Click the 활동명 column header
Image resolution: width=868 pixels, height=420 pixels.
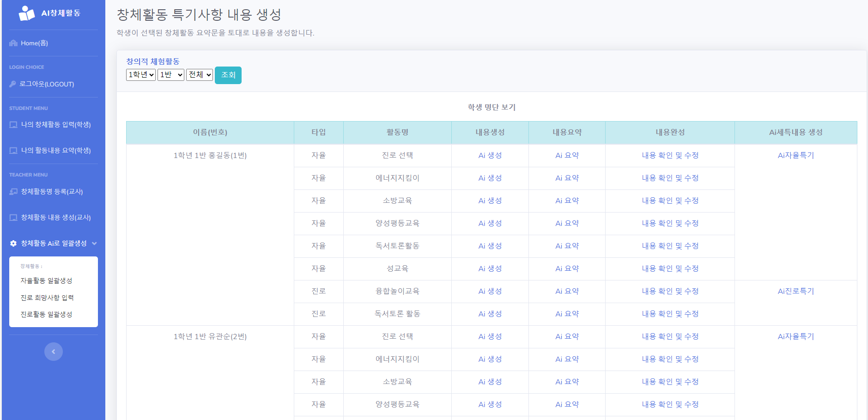pyautogui.click(x=397, y=133)
